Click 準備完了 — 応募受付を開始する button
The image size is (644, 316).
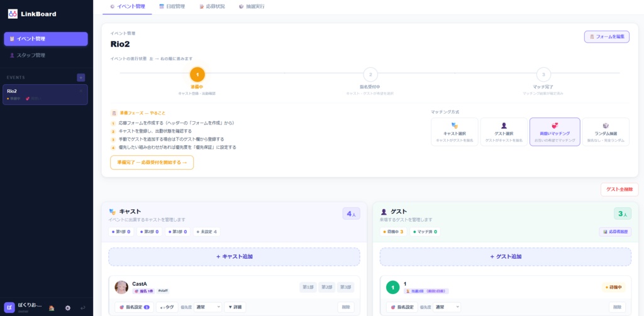pyautogui.click(x=152, y=163)
